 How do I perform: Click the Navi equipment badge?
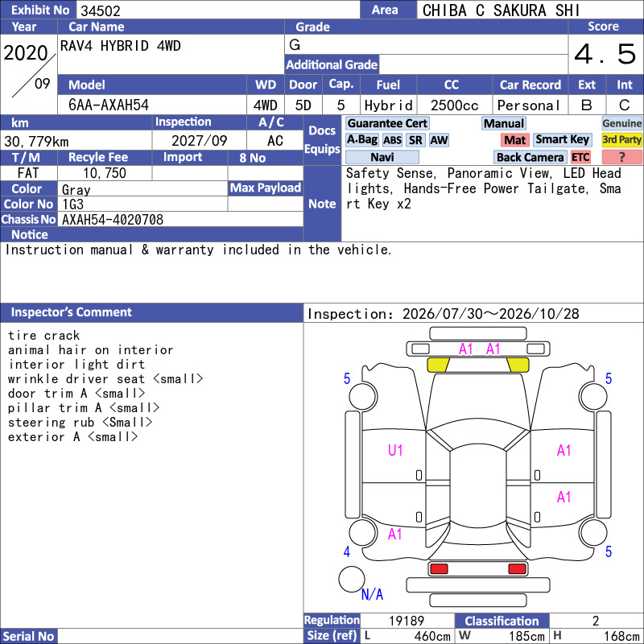coord(382,157)
